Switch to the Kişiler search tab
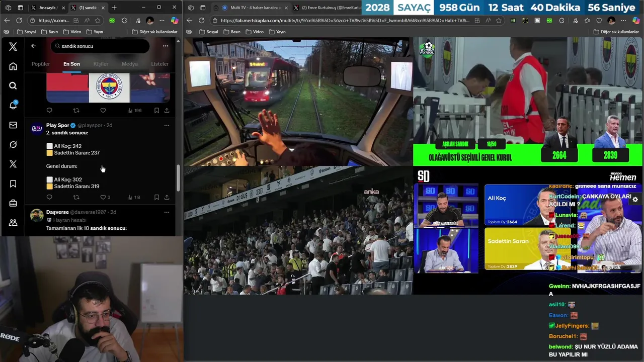Screen dimensions: 644x362 coord(101,64)
